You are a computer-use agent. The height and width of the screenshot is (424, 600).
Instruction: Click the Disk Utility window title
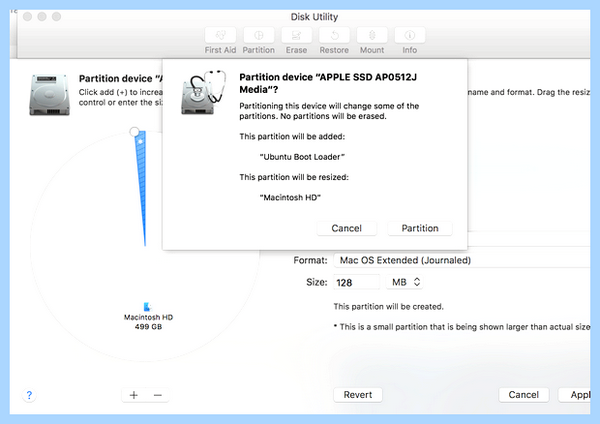coord(314,17)
